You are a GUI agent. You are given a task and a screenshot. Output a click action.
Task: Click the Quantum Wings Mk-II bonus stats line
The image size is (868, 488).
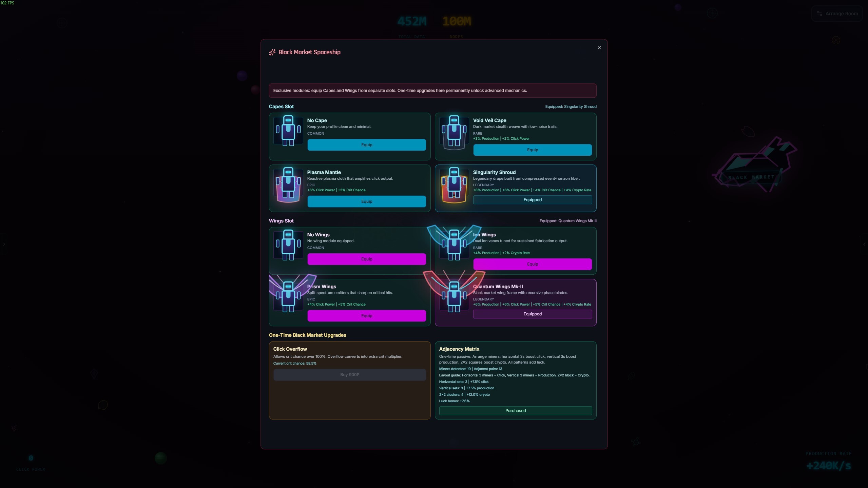point(532,305)
